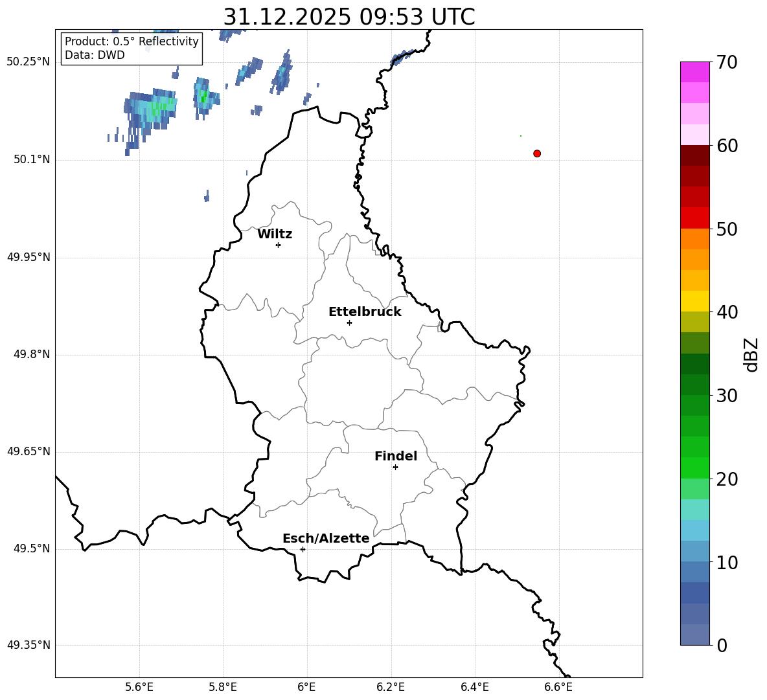Click the 49.95°N latitude label
Image resolution: width=767 pixels, height=700 pixels.
(x=29, y=257)
